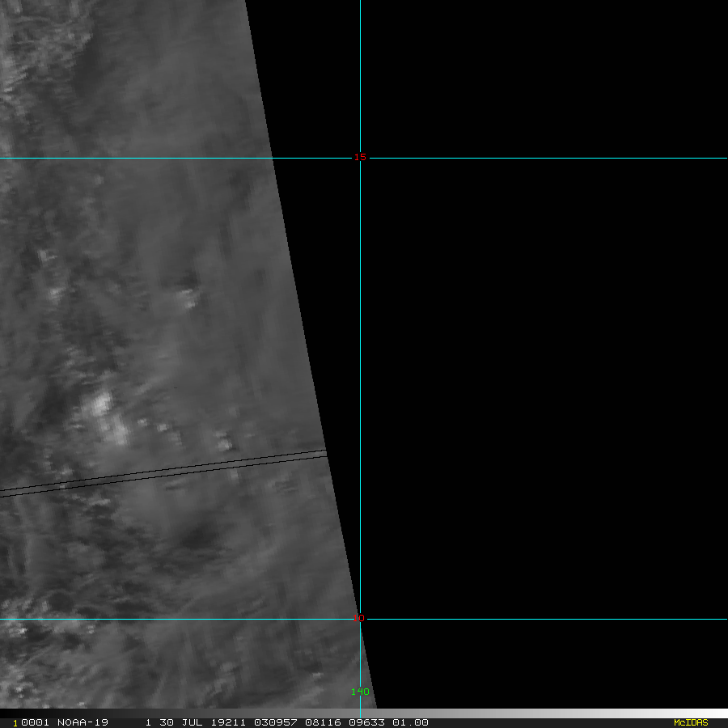Click the 01.00 resolution value text

(x=410, y=722)
